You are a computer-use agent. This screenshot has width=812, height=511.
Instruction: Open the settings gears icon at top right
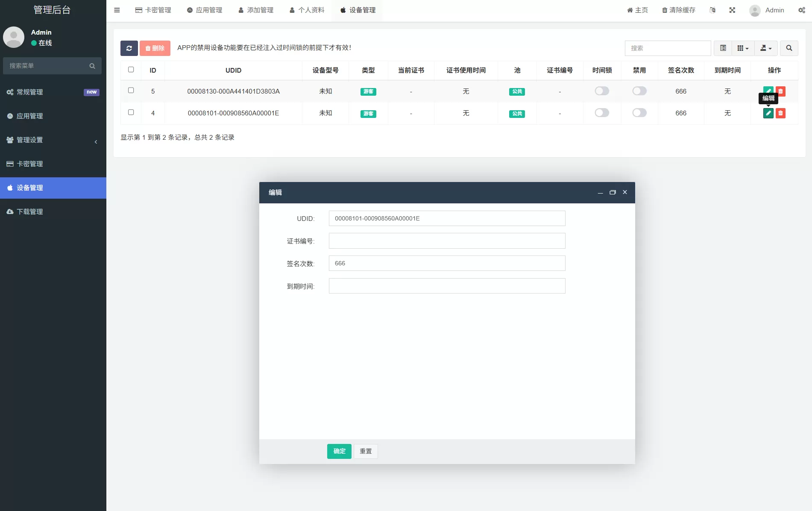tap(802, 10)
